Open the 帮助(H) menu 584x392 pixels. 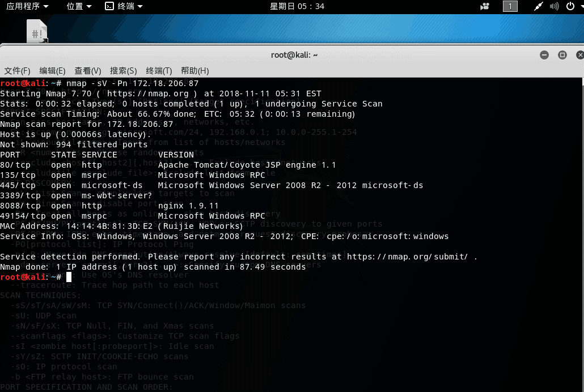[x=195, y=71]
